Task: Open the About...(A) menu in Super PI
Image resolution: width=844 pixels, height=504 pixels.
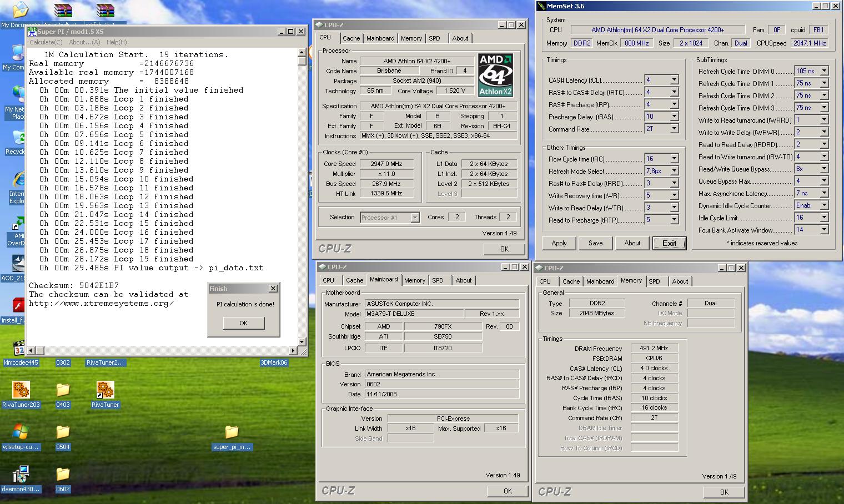Action: coord(84,42)
